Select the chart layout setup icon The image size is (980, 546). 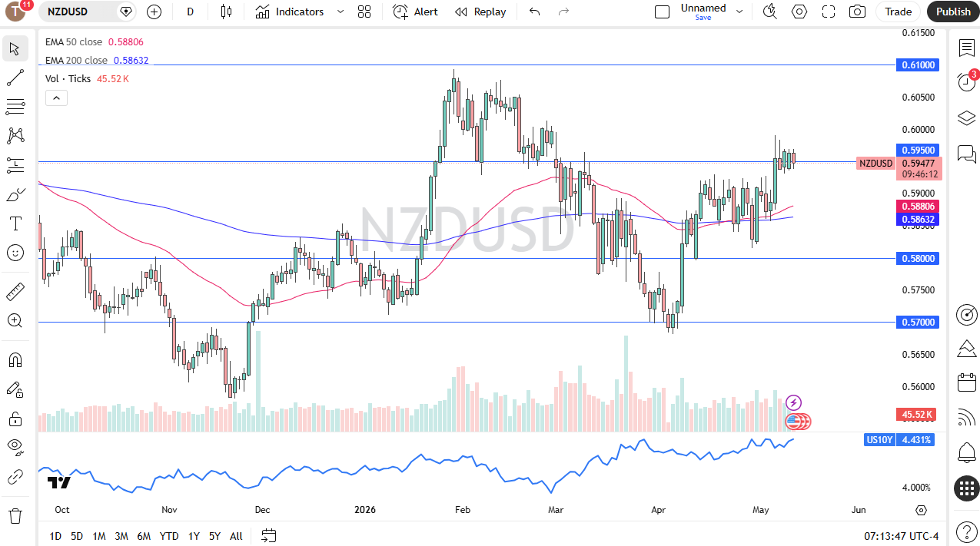tap(662, 12)
